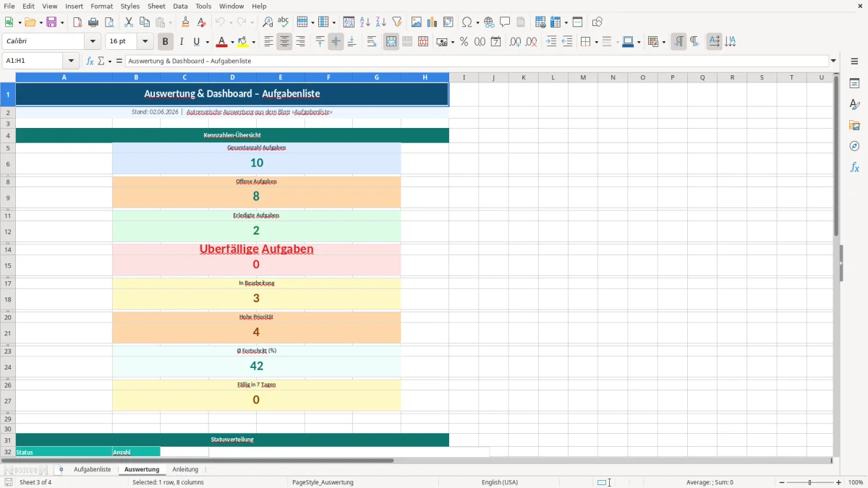
Task: Open sidebar Navigator compass icon
Action: click(x=854, y=146)
